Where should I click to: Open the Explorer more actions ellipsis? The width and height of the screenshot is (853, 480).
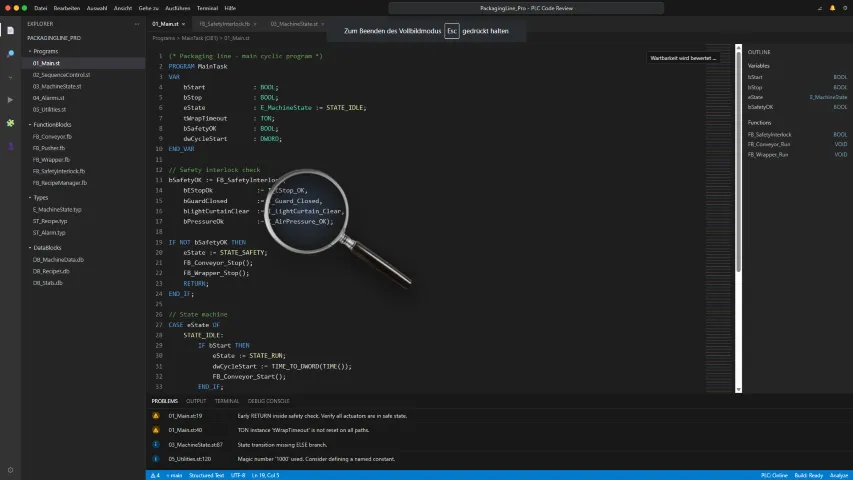click(137, 24)
